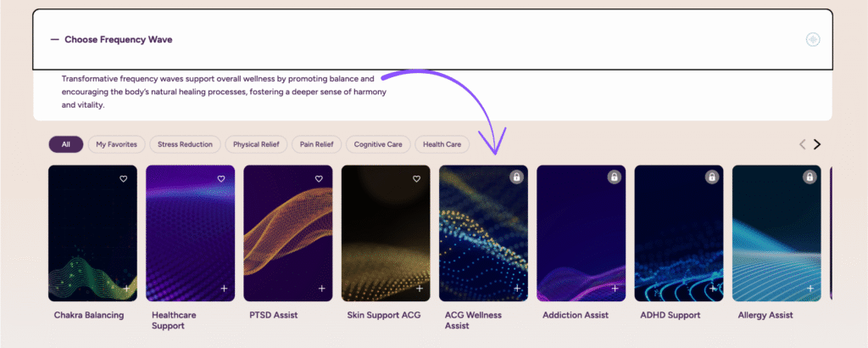Viewport: 868px width, 348px height.
Task: Click lock icon on ACG Wellness Assist card
Action: tap(515, 177)
